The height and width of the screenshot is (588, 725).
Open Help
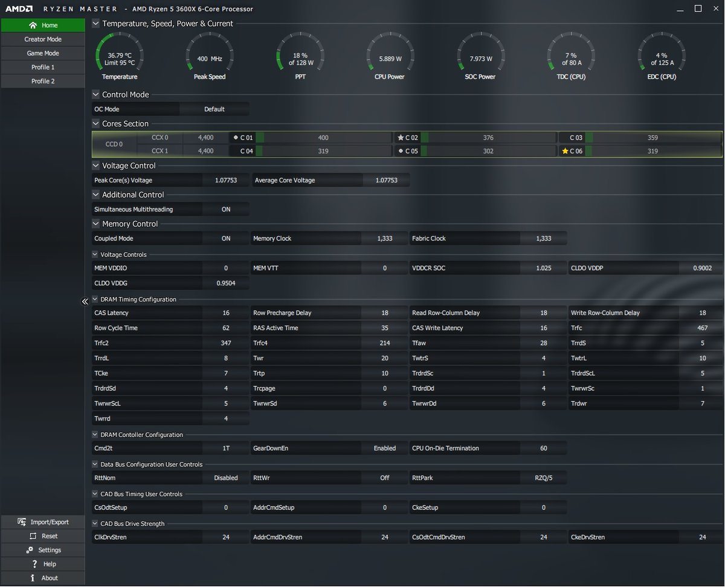coord(43,564)
